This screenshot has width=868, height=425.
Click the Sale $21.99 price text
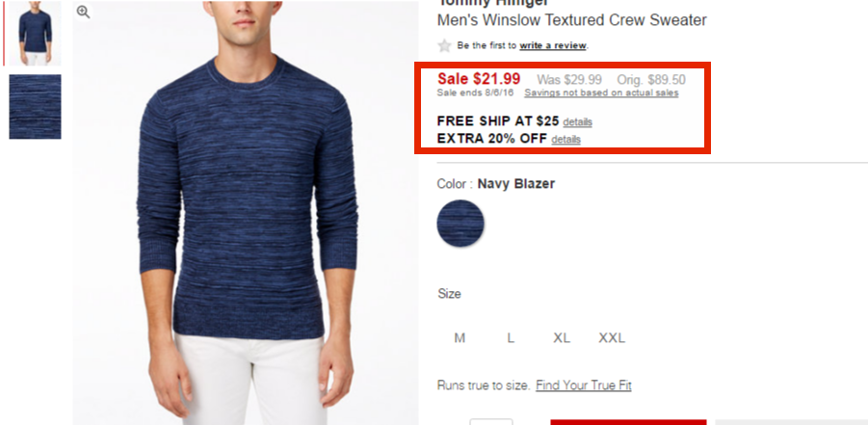479,79
